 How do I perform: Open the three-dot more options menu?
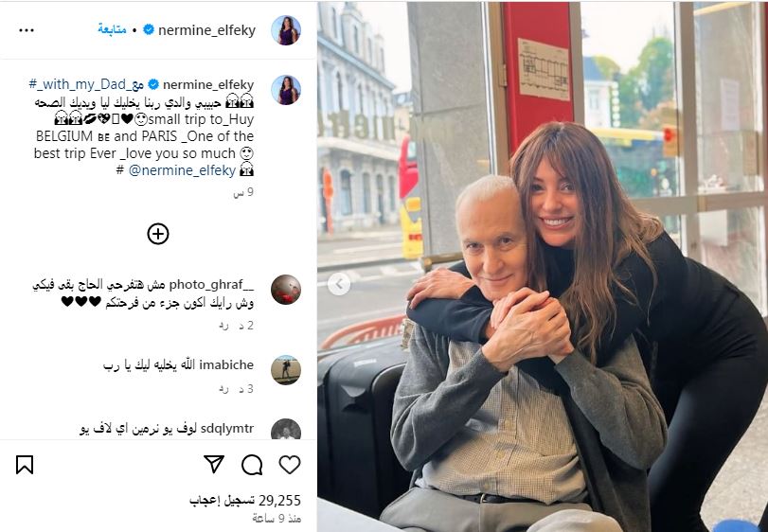click(27, 30)
